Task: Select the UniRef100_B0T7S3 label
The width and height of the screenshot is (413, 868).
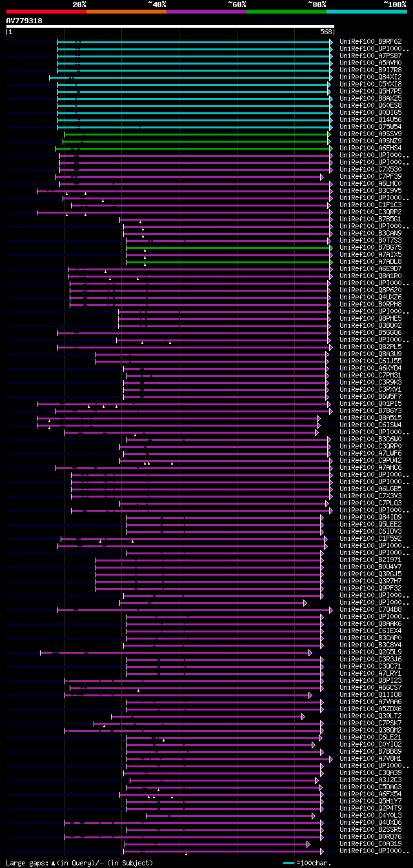Action: (370, 241)
